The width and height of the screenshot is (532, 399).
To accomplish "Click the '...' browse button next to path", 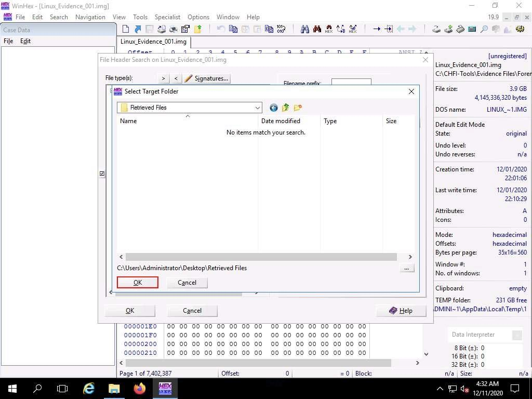I will [406, 269].
